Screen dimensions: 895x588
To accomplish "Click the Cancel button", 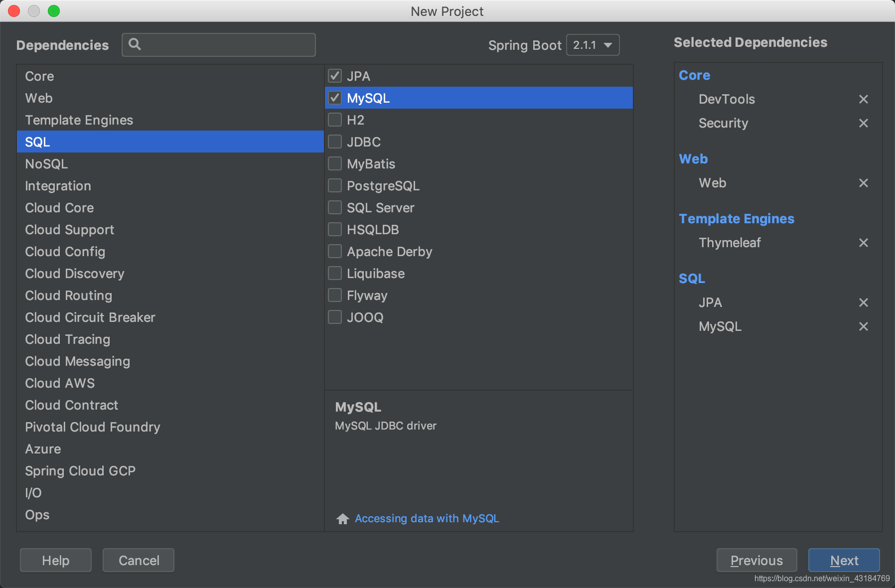I will pos(139,560).
